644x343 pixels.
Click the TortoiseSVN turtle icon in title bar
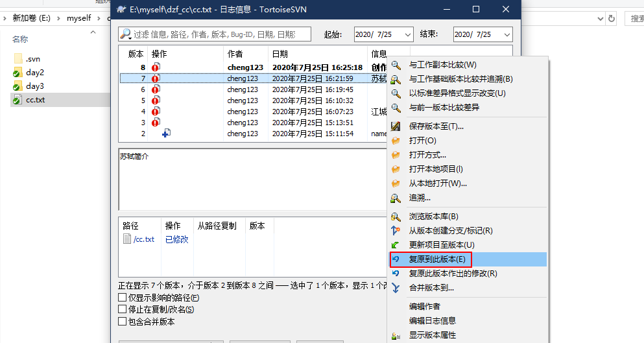[121, 9]
